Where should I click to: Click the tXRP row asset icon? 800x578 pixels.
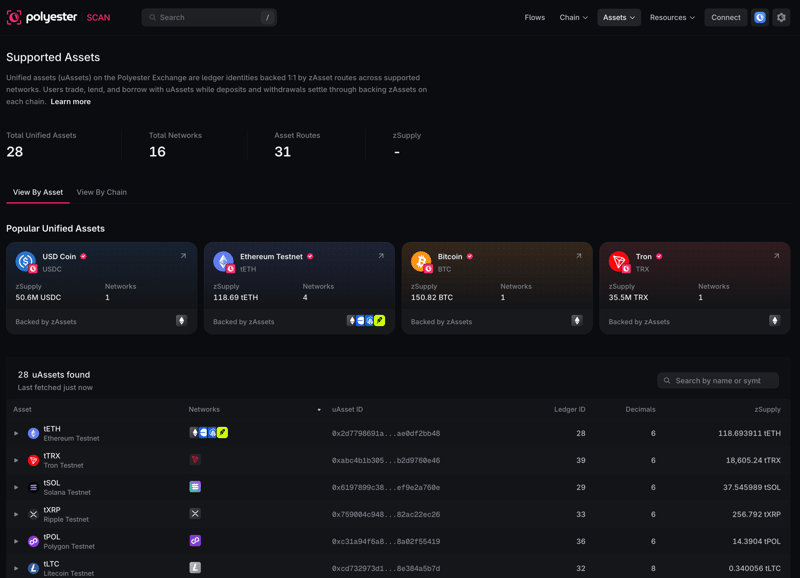tap(33, 515)
